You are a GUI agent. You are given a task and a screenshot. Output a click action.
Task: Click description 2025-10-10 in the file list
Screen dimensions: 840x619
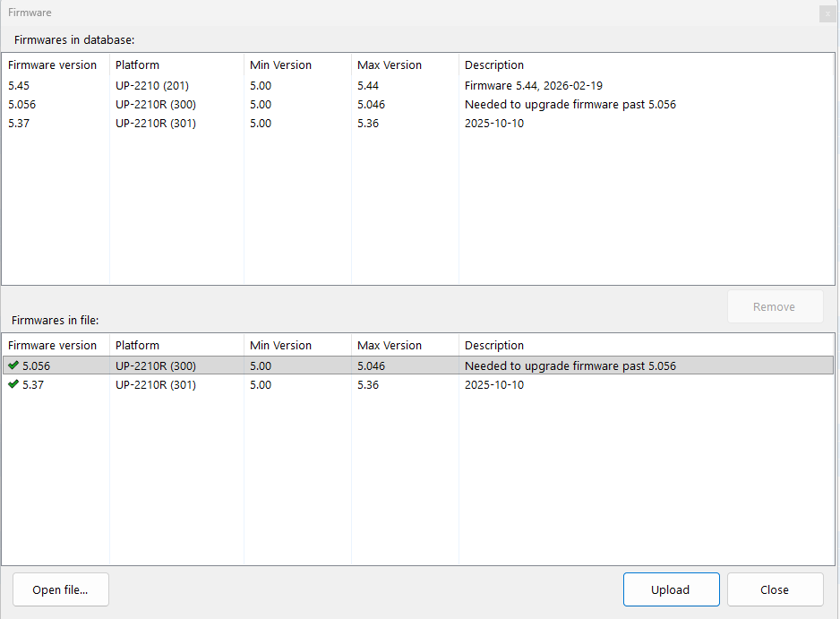494,385
